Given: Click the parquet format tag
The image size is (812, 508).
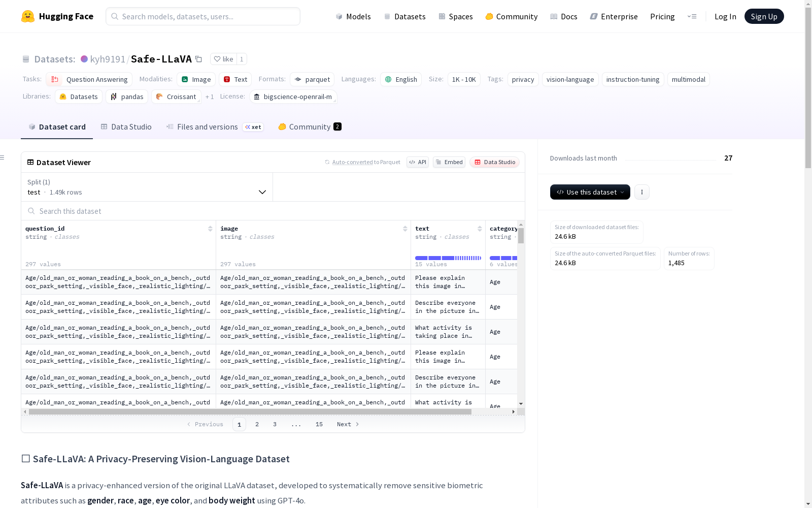Looking at the screenshot, I should tap(312, 79).
